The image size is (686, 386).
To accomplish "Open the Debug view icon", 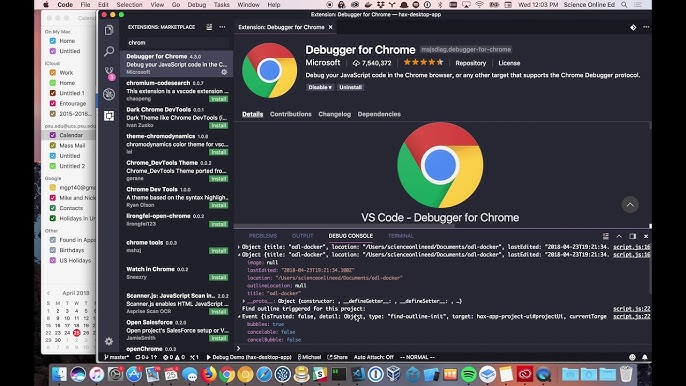I will (109, 94).
